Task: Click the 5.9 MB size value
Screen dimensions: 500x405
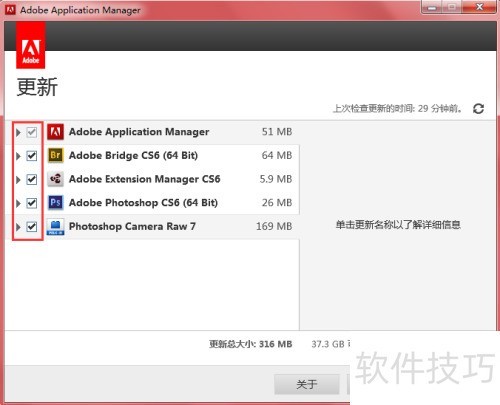Action: pos(276,179)
